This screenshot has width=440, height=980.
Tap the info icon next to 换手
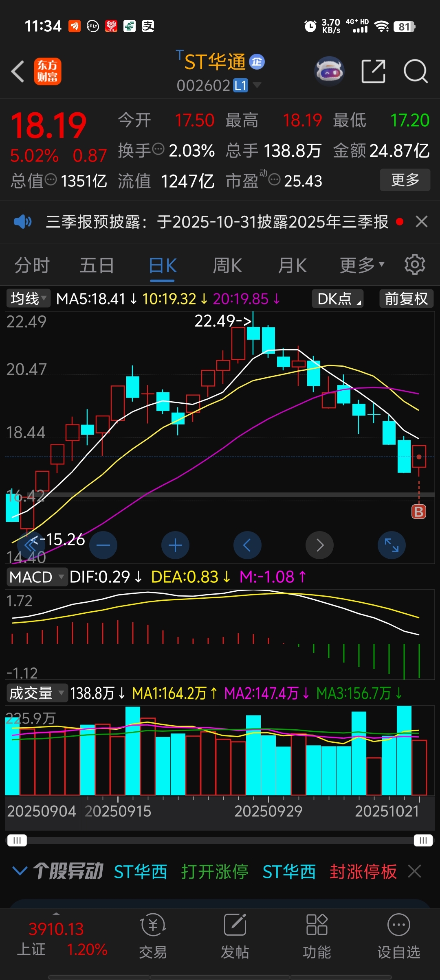[158, 149]
